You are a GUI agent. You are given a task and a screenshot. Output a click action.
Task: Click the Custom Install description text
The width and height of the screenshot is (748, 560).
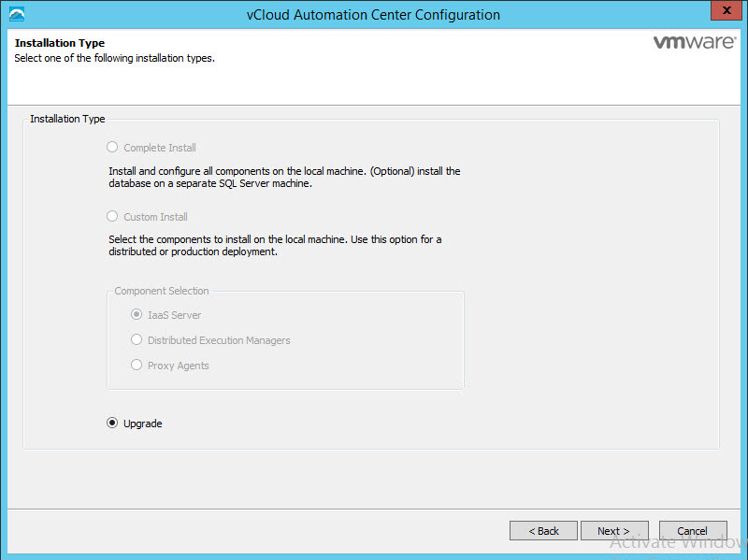pyautogui.click(x=275, y=246)
